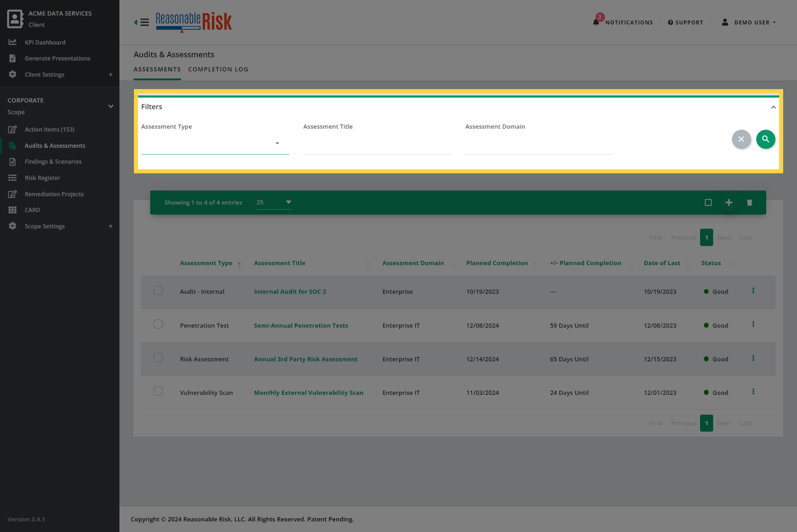Click the top Next pagination link
Screen dimensions: 797x532
724,238
